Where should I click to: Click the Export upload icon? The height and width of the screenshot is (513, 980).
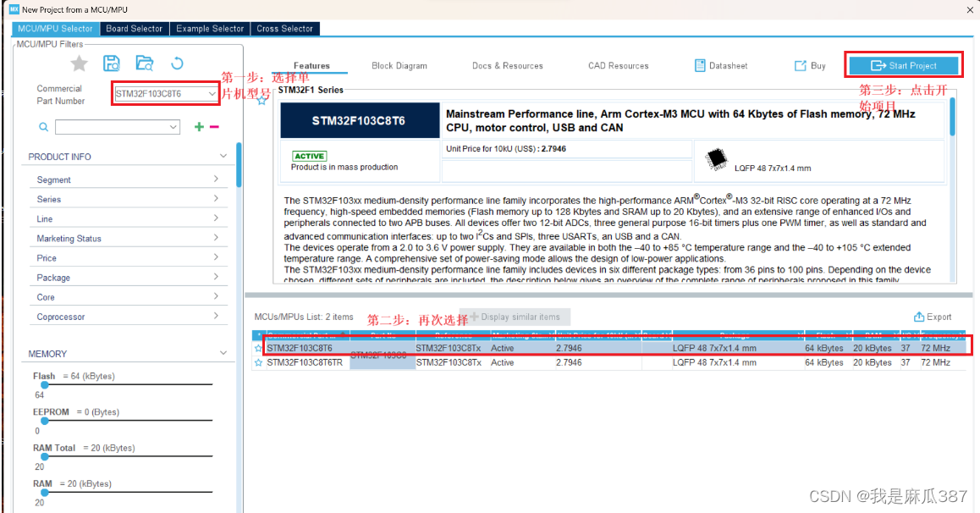click(x=919, y=317)
